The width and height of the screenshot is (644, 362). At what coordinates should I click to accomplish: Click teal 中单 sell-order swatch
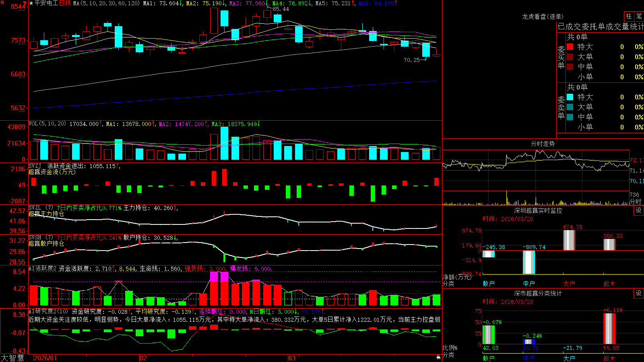click(570, 117)
